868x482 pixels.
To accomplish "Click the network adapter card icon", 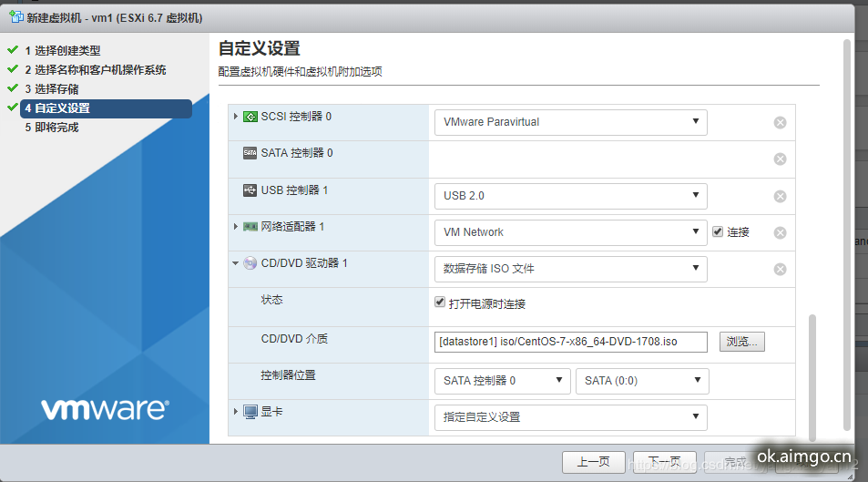I will point(250,226).
